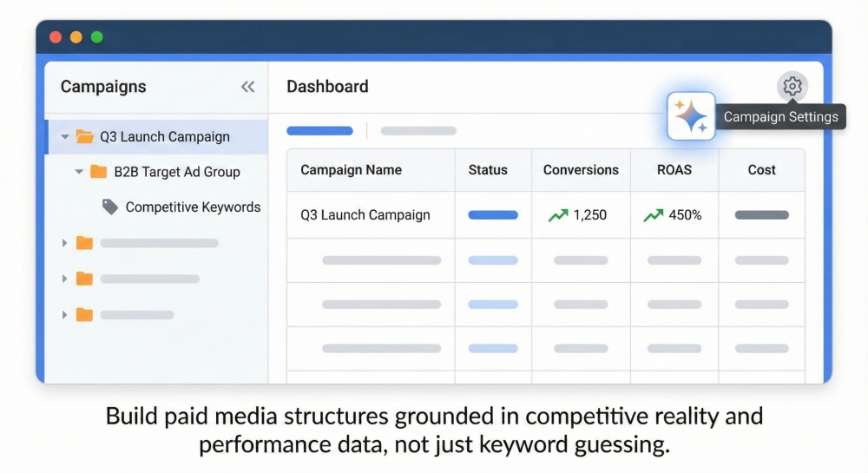
Task: Sort by Conversions column header
Action: tap(581, 170)
